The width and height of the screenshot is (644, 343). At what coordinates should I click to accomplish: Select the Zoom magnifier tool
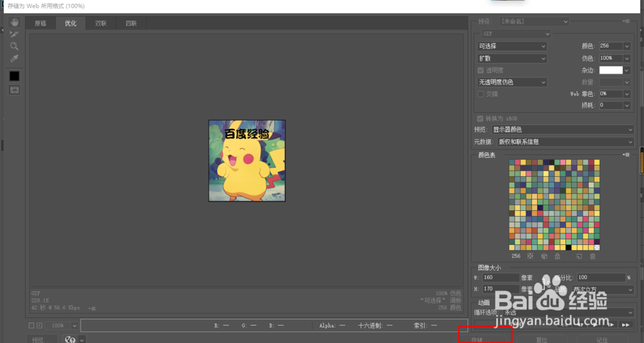pyautogui.click(x=14, y=46)
